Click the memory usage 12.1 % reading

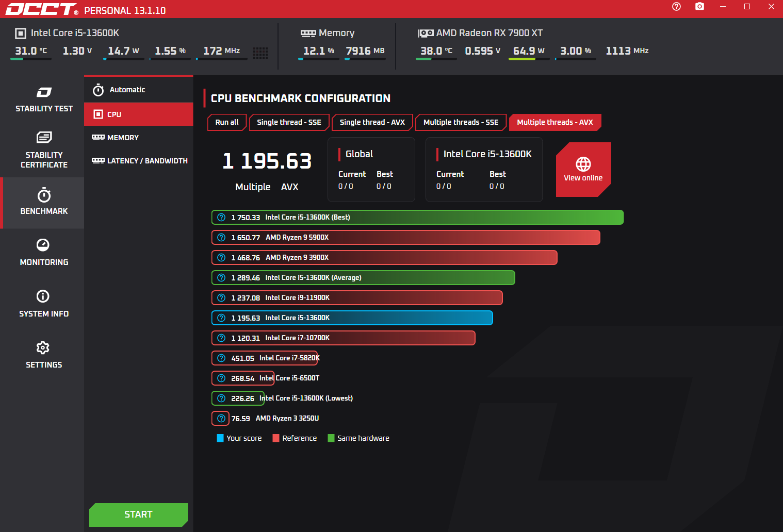319,51
